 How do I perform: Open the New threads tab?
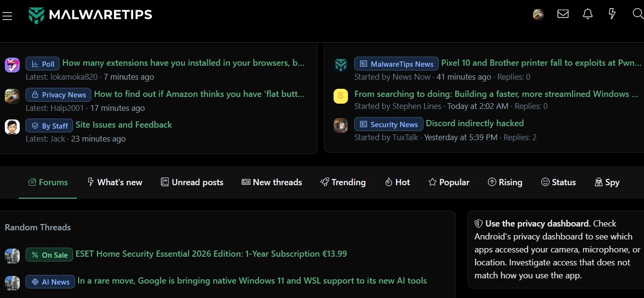[272, 182]
